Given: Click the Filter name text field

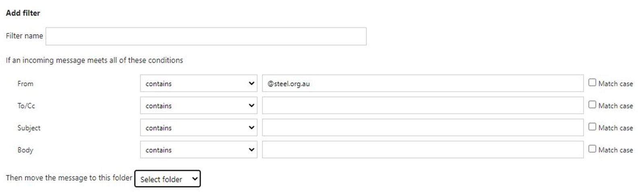Looking at the screenshot, I should (x=206, y=36).
